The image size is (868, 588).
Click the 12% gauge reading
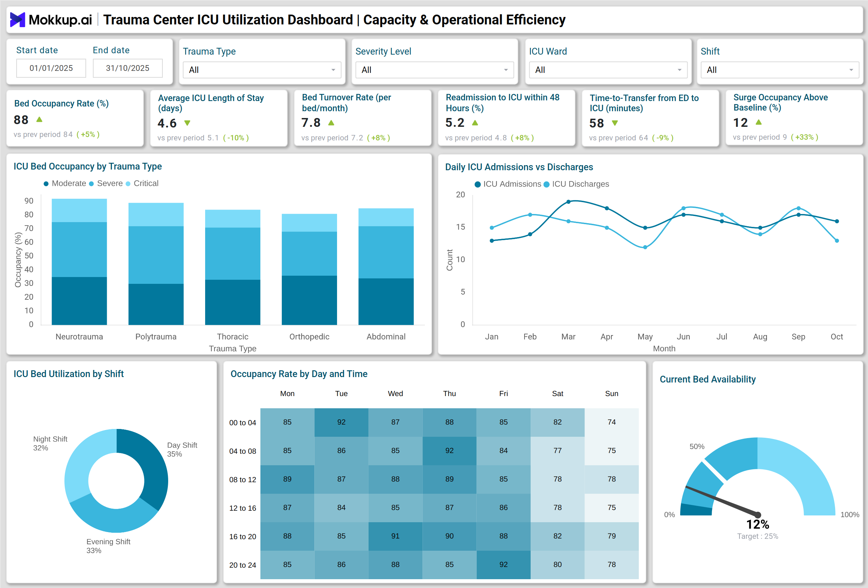coord(758,525)
